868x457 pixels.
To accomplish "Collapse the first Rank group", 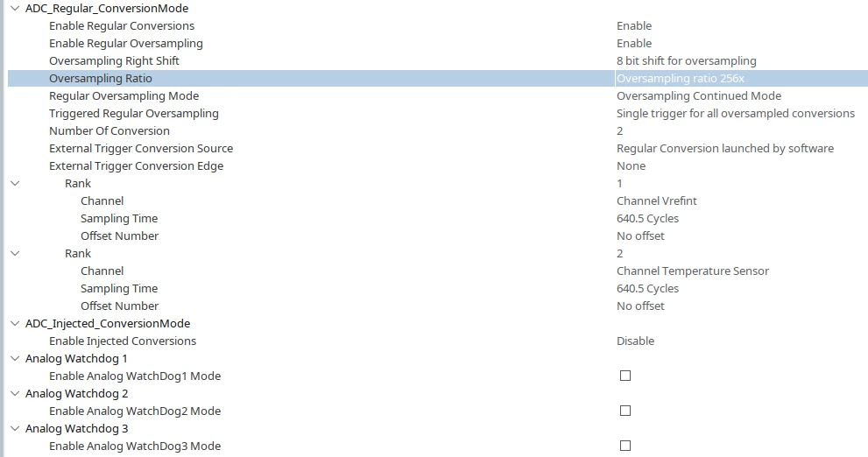I will pos(15,183).
